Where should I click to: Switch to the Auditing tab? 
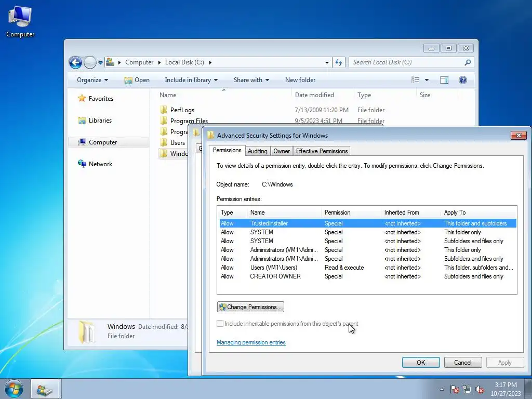pyautogui.click(x=257, y=151)
